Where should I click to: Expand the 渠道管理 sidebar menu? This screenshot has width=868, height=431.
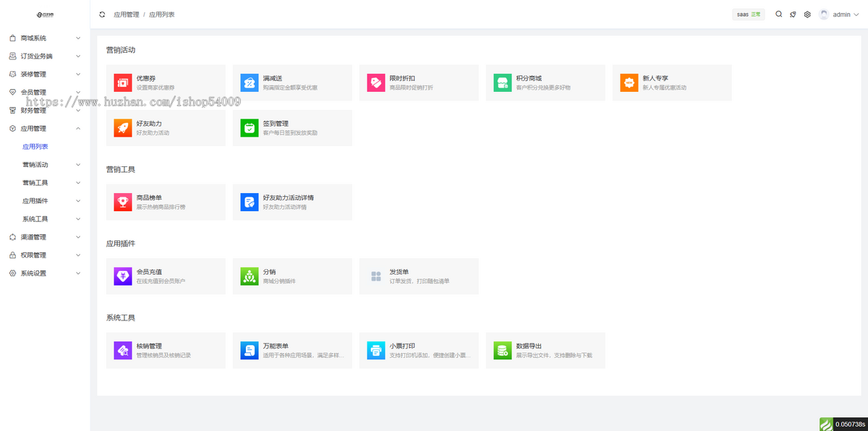[45, 236]
